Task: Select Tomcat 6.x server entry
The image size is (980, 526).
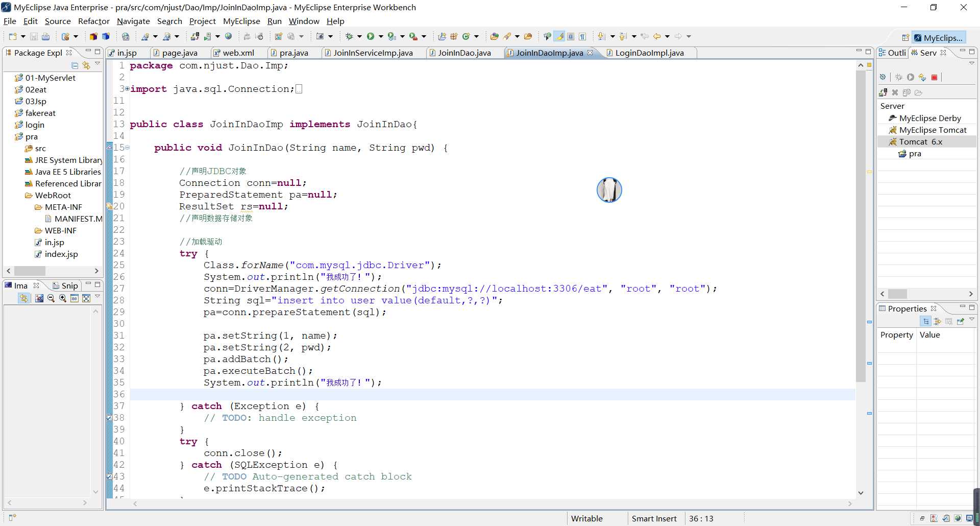Action: (921, 142)
